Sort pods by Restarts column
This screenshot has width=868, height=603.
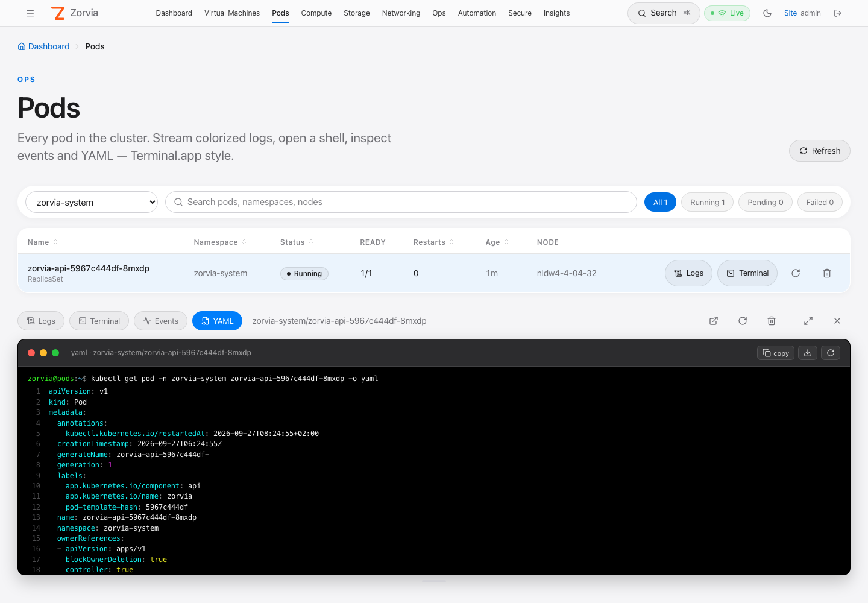433,242
